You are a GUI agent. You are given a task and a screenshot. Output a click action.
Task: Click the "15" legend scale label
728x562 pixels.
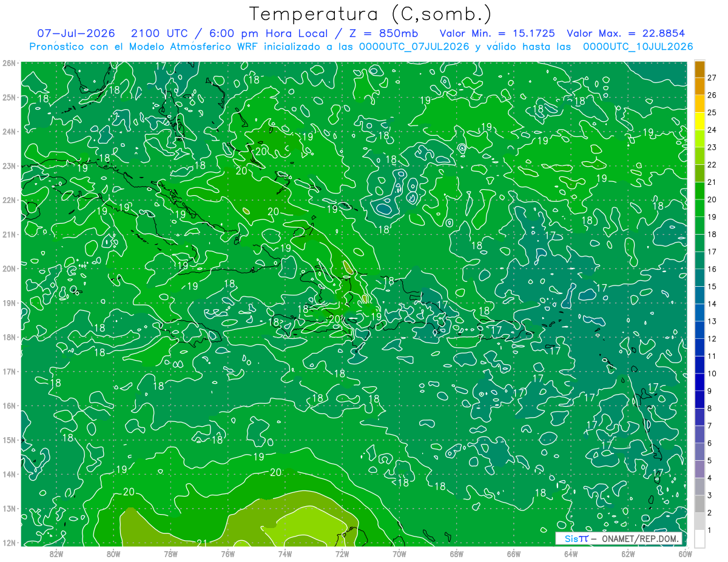click(x=712, y=286)
